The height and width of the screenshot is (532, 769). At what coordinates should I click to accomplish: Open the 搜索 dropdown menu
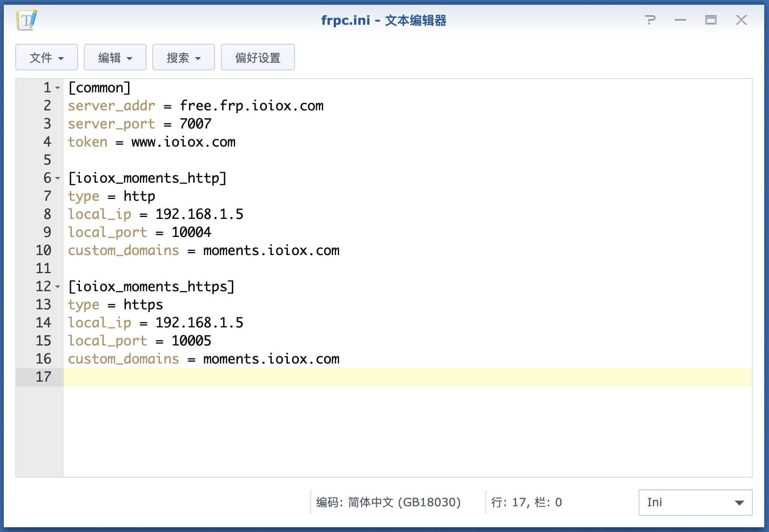click(184, 58)
